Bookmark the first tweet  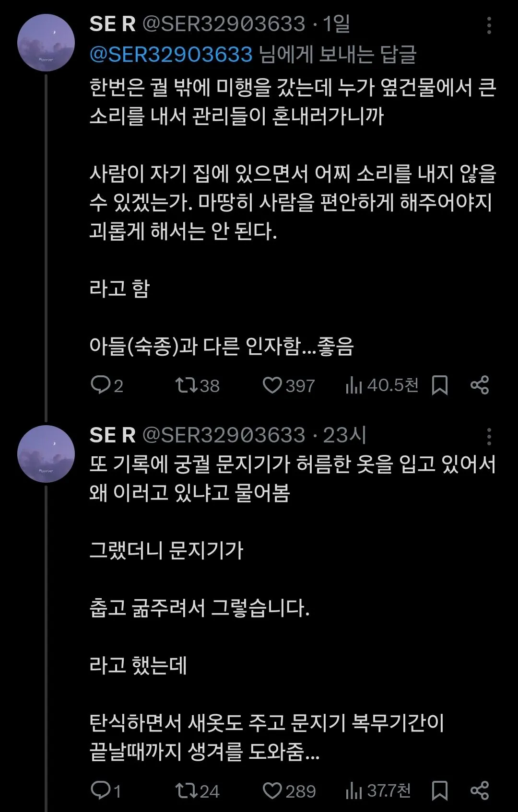click(x=439, y=385)
